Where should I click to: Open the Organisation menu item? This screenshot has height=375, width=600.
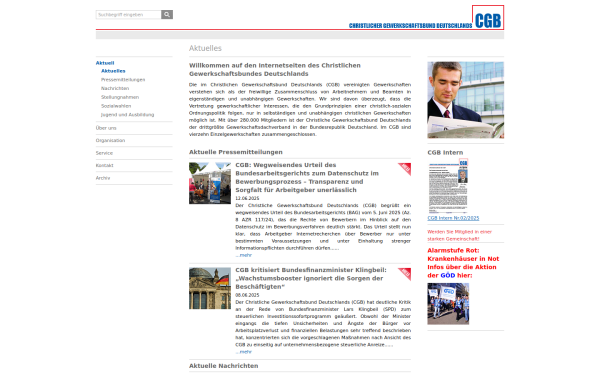click(x=110, y=140)
